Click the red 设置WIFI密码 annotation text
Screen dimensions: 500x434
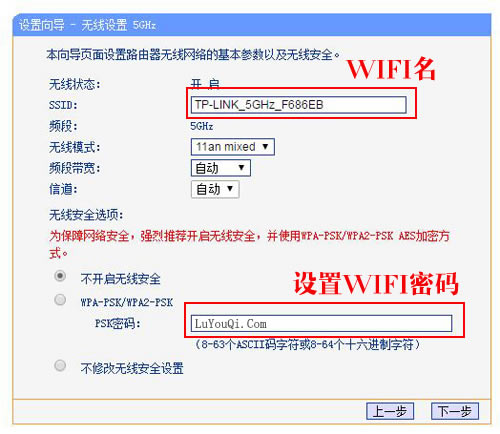tap(376, 284)
